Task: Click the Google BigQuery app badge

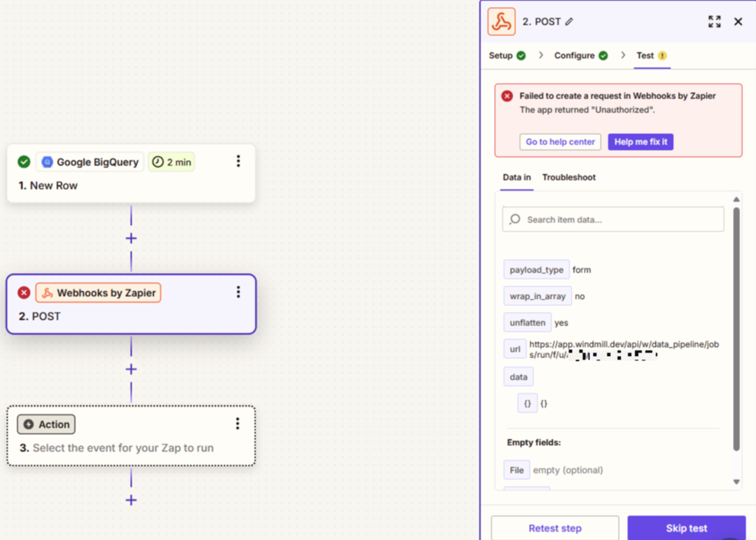Action: point(90,162)
